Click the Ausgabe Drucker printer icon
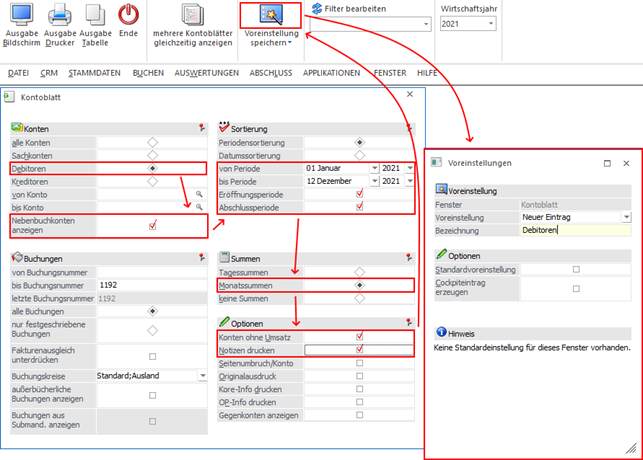 (x=59, y=15)
